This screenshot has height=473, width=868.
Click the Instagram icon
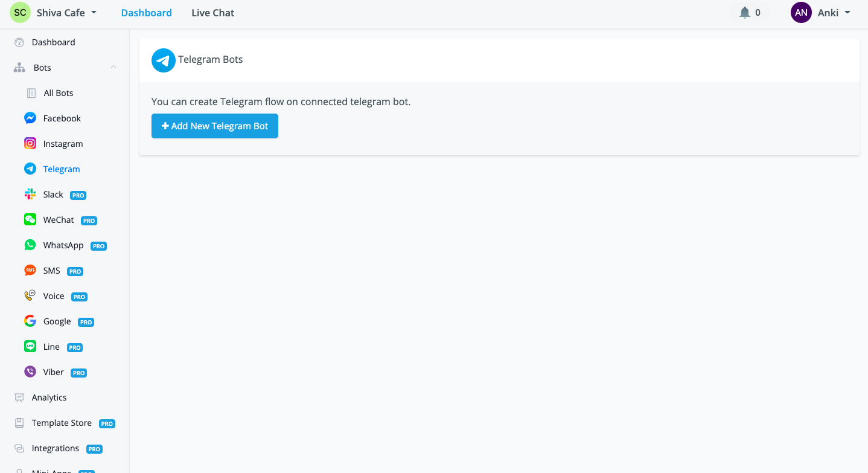tap(30, 144)
